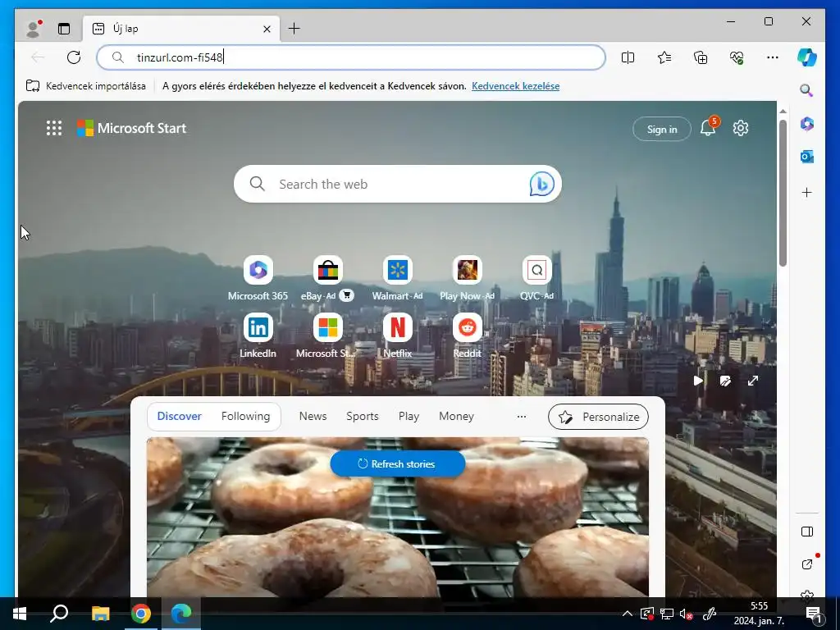Open the Microsoft 365 quick link
The height and width of the screenshot is (630, 840).
258,279
